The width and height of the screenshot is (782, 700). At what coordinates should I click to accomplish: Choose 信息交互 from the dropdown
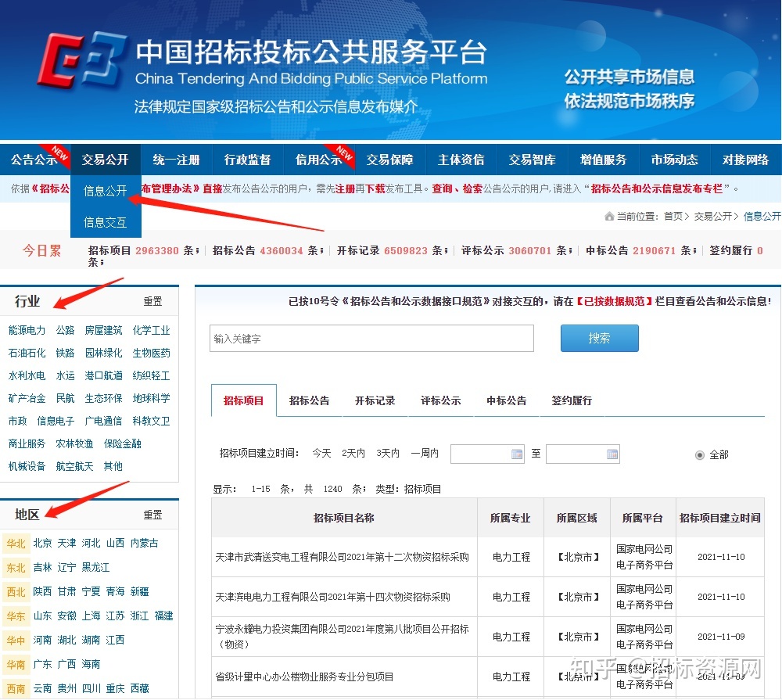106,222
